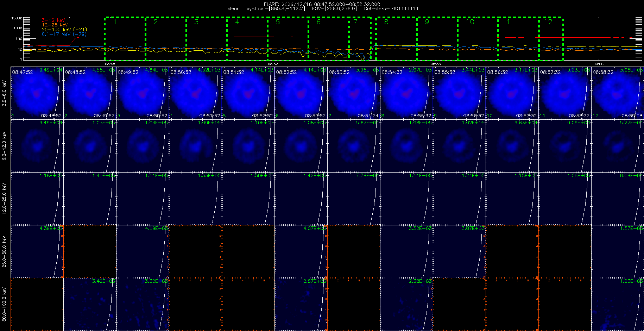
Task: Click the '10000' y-axis tick label
Action: point(17,18)
